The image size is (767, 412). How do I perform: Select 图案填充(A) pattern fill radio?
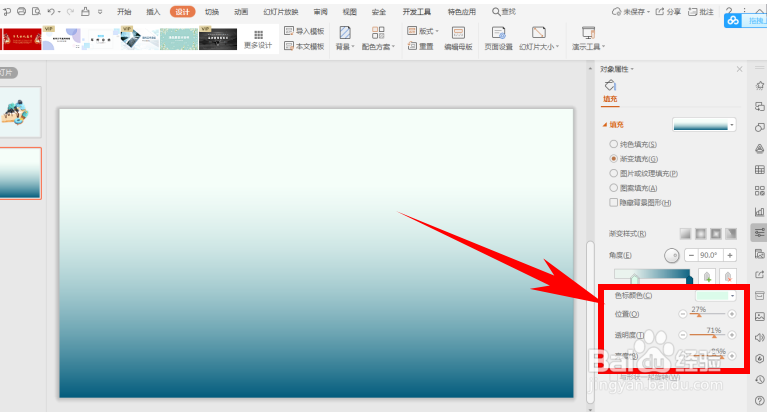[613, 188]
